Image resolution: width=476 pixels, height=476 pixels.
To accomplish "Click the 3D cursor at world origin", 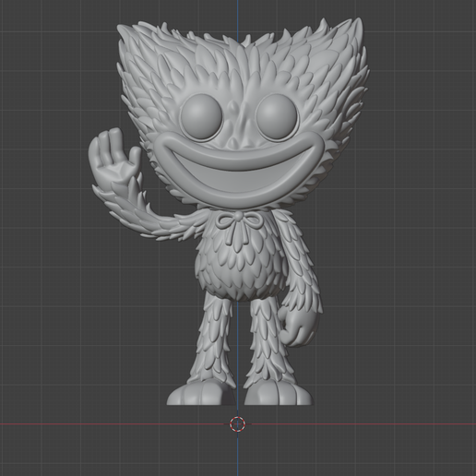I will pos(238,424).
